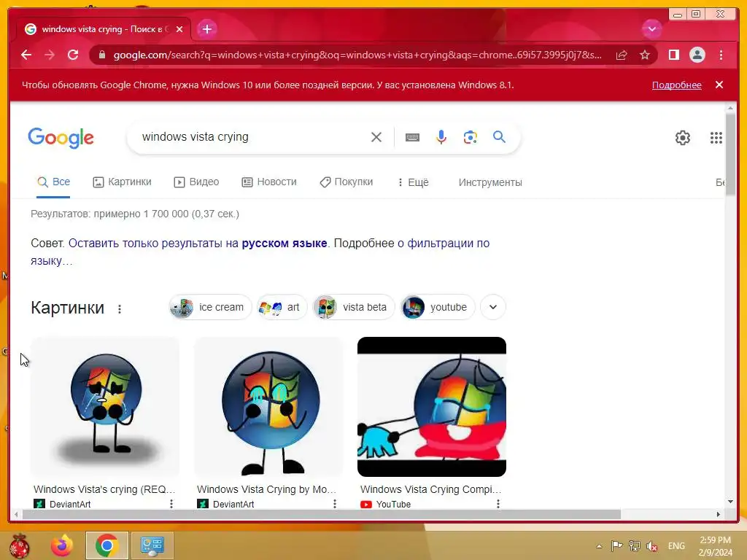Switch to the Картинки tab

[122, 182]
